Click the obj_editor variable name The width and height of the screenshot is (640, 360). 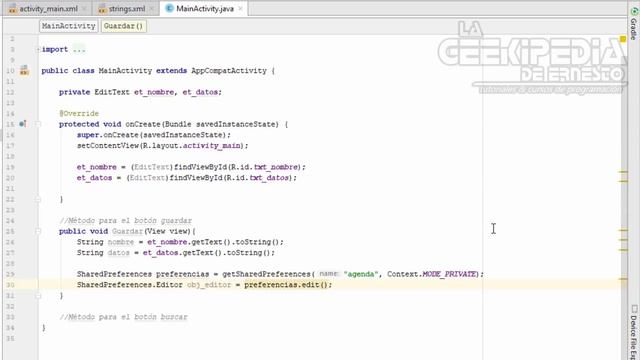point(209,284)
